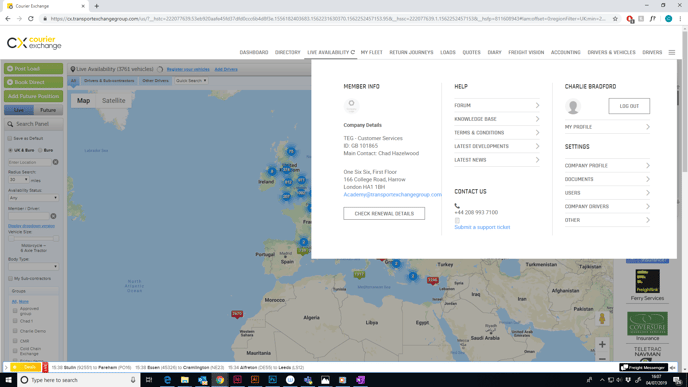This screenshot has width=688, height=387.
Task: Click the Street View pegman icon
Action: tap(602, 319)
